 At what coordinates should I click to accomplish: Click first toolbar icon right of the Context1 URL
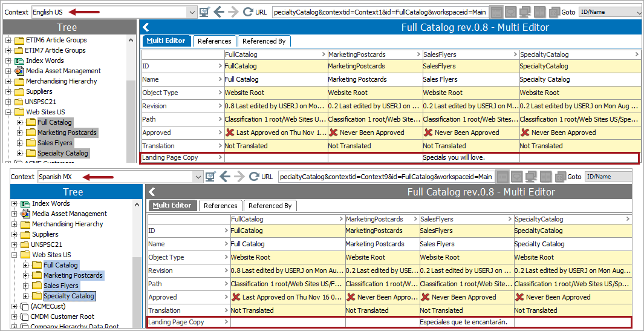click(x=496, y=12)
